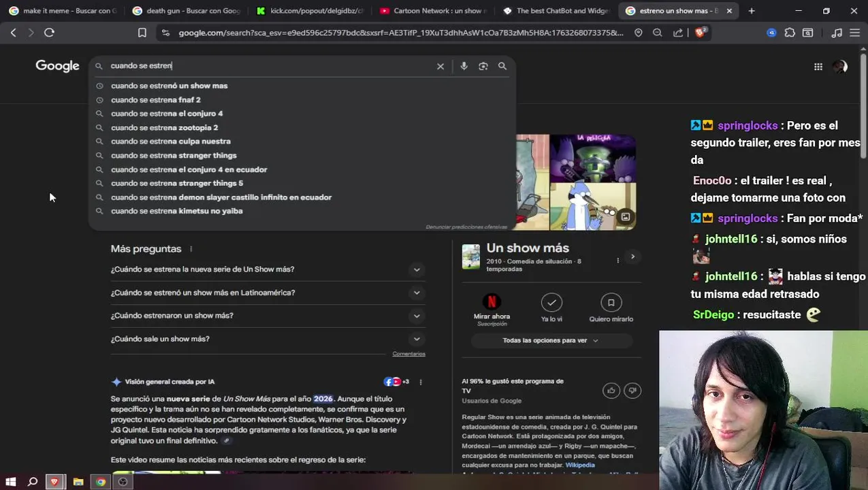Mark show as Ya lo vi
Viewport: 868px width, 490px height.
551,302
